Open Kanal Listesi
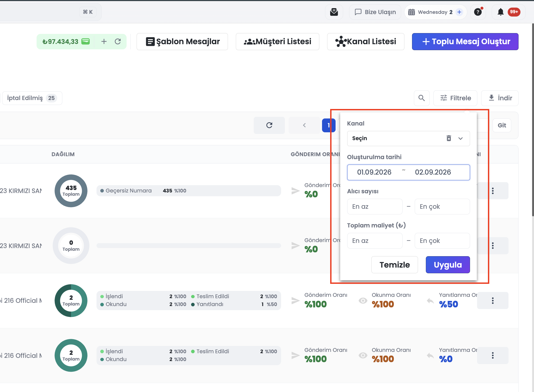Screen dimensions: 534x392 [366, 41]
